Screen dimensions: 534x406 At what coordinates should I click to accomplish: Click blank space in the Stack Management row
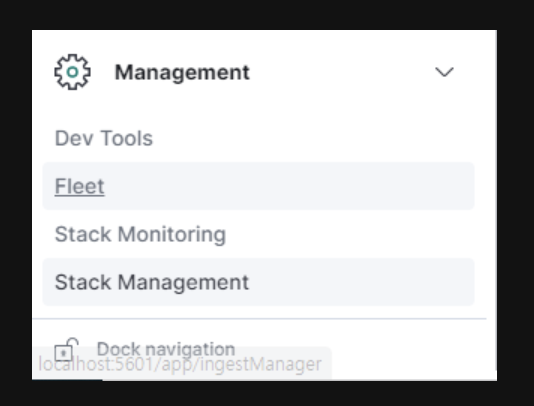click(361, 282)
